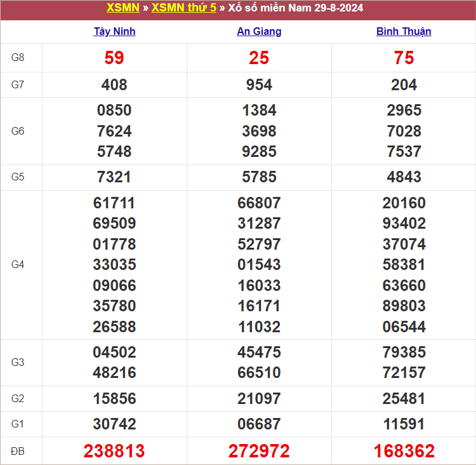Click the red G8 number 59

pos(114,58)
